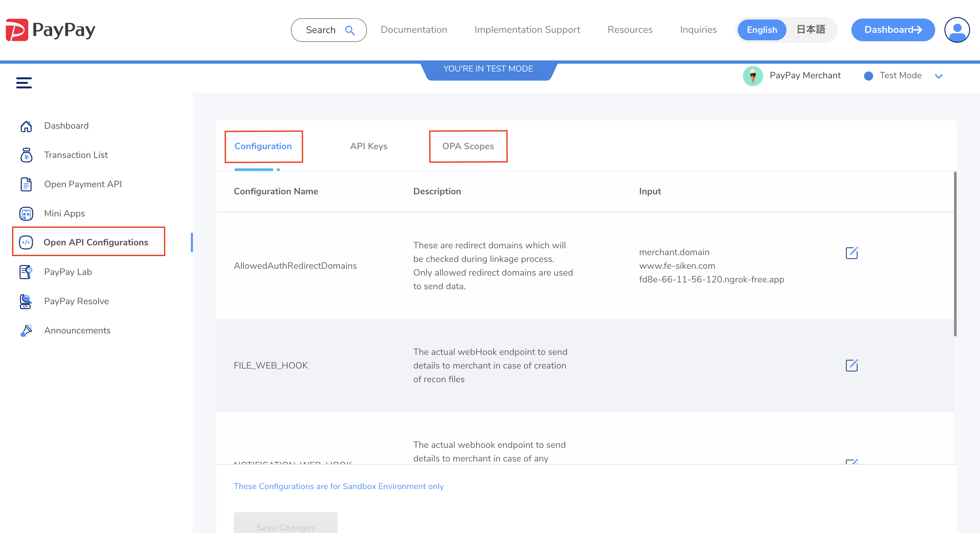Edit the FILE_WEB_HOOK input
The image size is (980, 533).
tap(851, 365)
